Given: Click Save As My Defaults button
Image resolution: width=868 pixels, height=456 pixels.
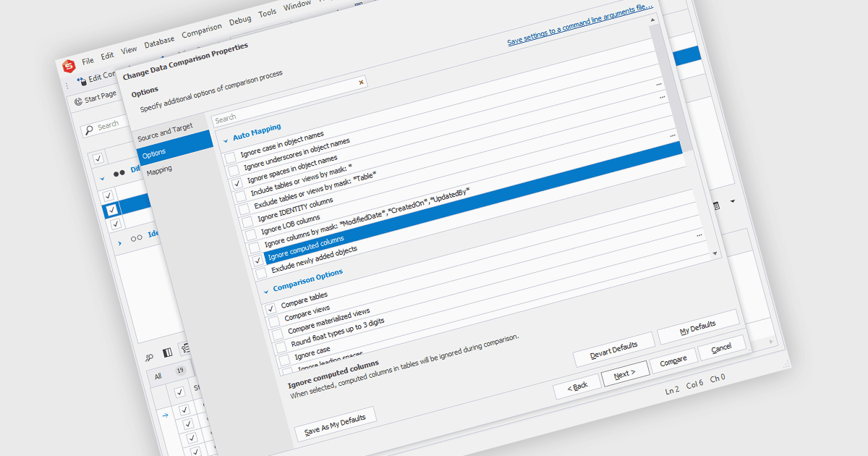Looking at the screenshot, I should (x=336, y=424).
